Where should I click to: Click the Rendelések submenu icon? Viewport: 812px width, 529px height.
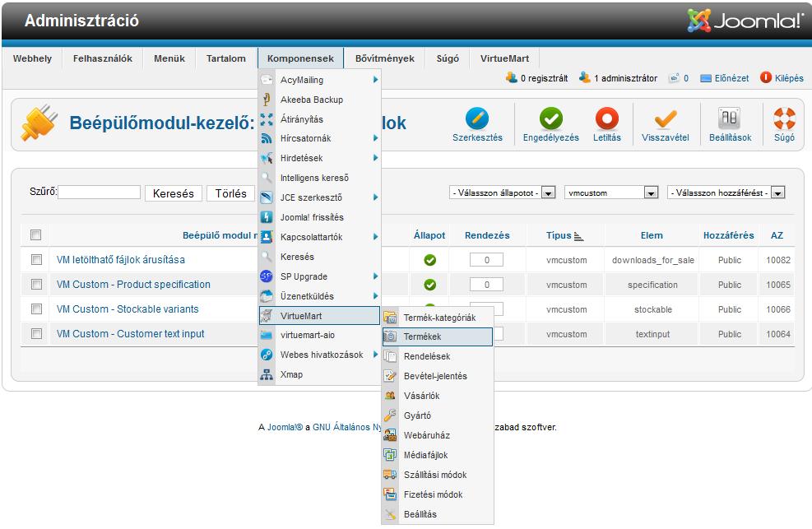coord(390,356)
